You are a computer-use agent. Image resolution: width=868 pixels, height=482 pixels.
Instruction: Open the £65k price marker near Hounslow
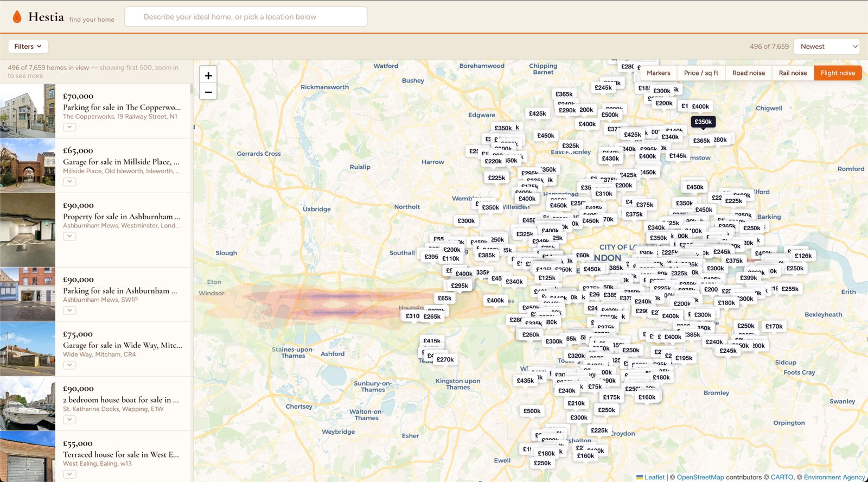[445, 298]
